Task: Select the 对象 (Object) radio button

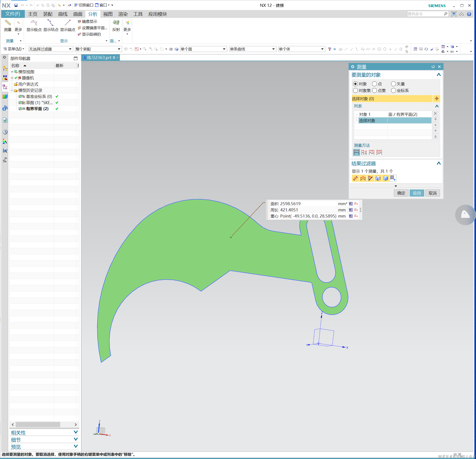Action: [x=355, y=84]
